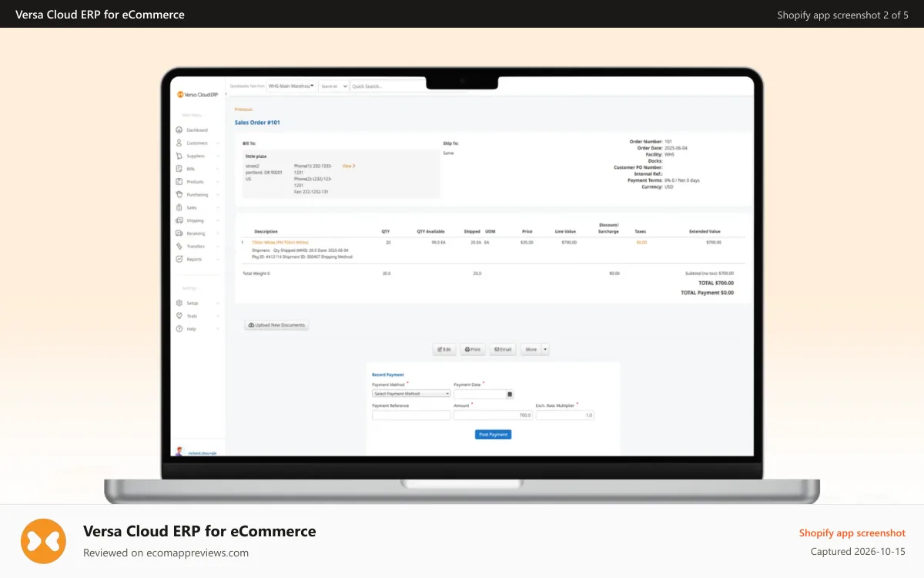Open Dashboard in the main menu
Image resolution: width=924 pixels, height=578 pixels.
197,130
